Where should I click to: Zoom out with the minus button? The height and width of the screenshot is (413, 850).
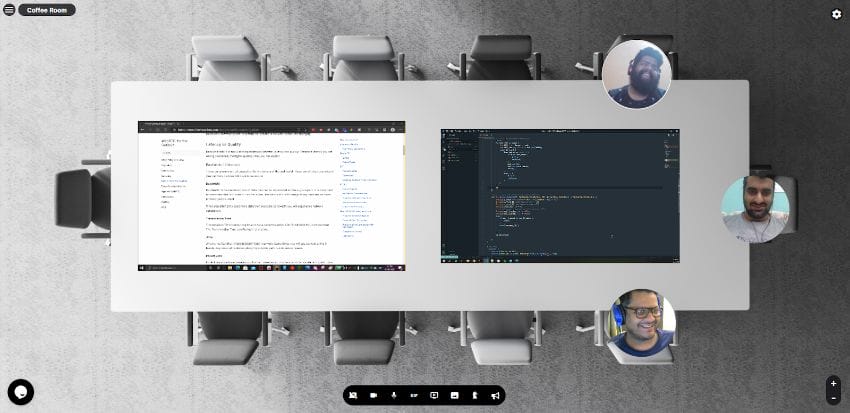[x=833, y=397]
